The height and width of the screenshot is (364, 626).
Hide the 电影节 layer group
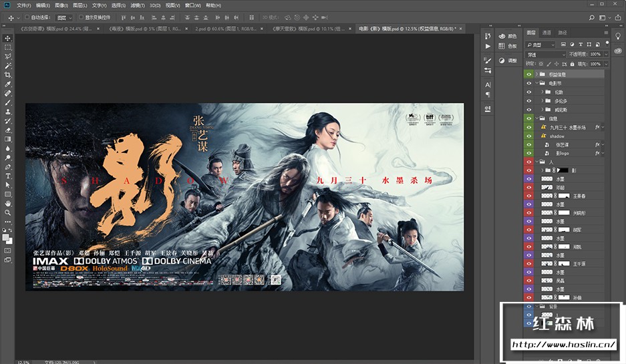pos(528,83)
